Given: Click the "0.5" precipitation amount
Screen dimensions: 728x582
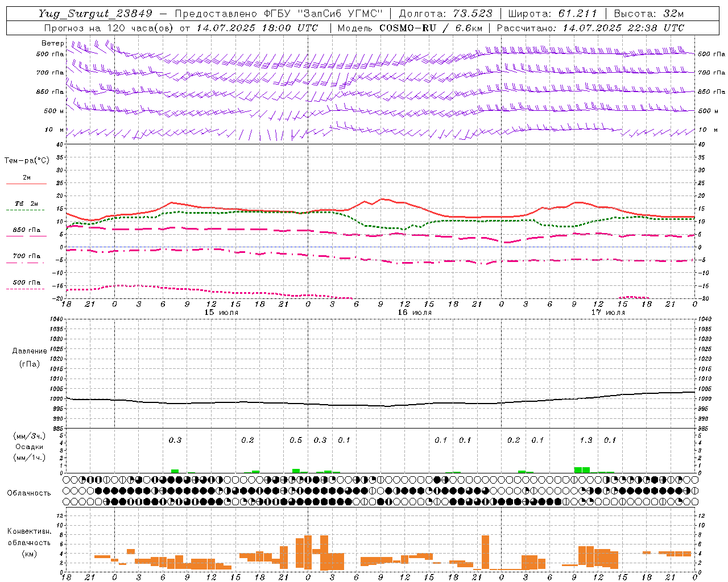Looking at the screenshot, I should 296,440.
